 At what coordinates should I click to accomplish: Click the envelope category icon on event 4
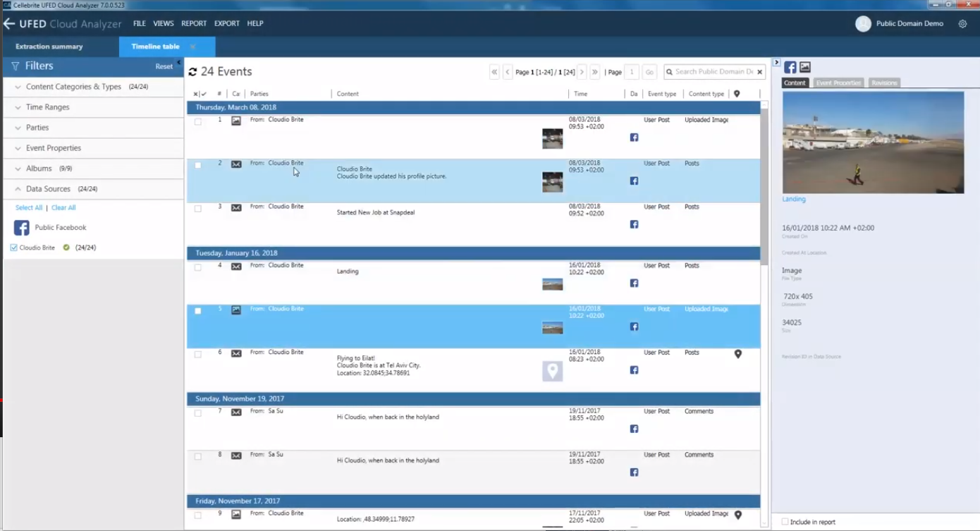[x=236, y=267]
